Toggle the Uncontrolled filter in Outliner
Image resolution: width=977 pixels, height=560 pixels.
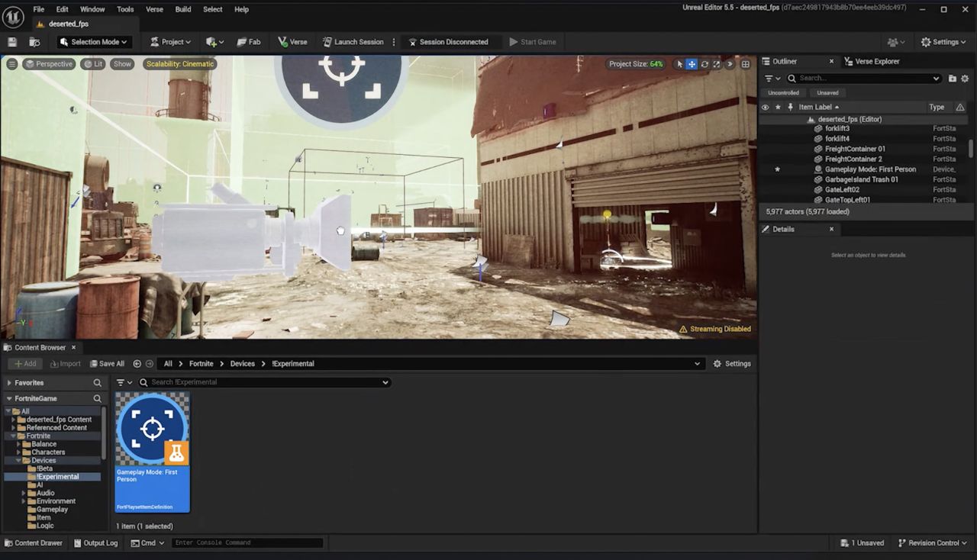click(x=783, y=93)
